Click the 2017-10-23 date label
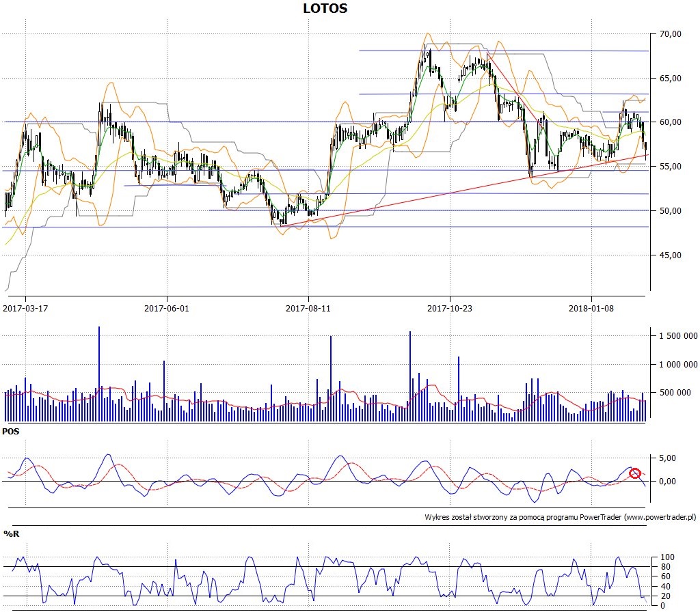The image size is (700, 612). point(450,308)
